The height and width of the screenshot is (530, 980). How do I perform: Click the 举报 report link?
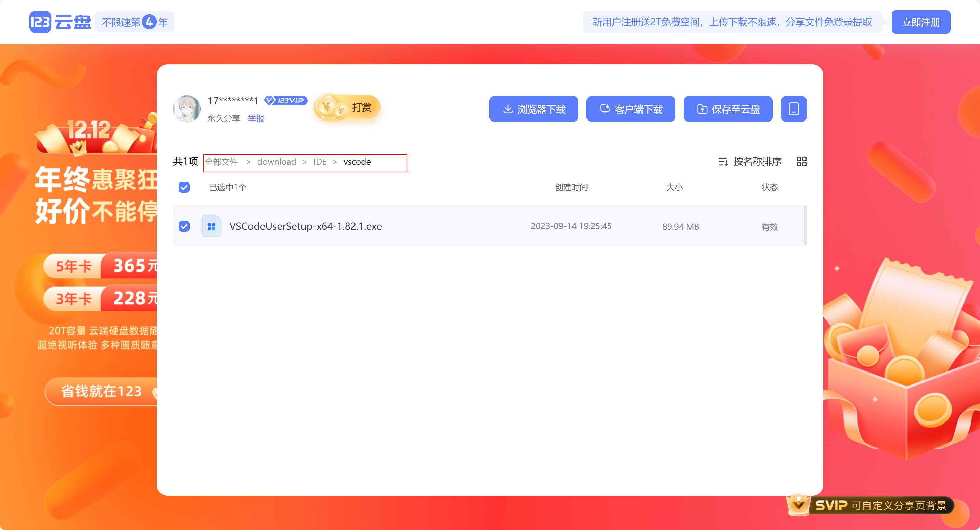[256, 118]
